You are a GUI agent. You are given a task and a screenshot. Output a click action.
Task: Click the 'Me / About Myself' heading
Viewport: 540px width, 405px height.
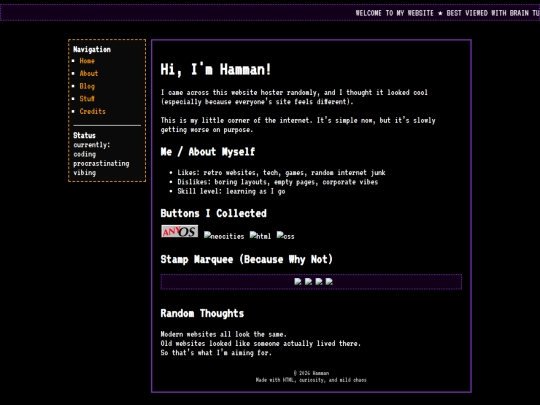pyautogui.click(x=208, y=152)
